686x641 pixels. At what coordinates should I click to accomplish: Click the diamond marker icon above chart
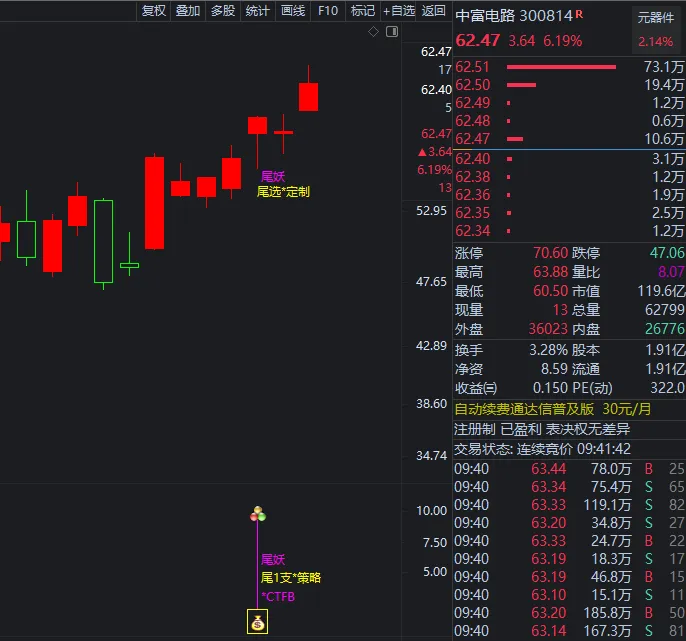(x=373, y=32)
